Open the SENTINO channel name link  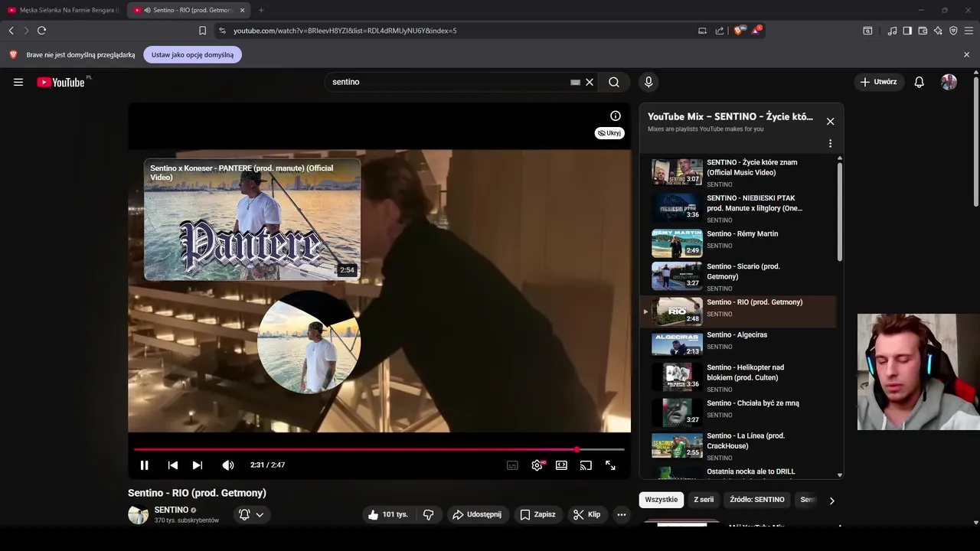171,510
